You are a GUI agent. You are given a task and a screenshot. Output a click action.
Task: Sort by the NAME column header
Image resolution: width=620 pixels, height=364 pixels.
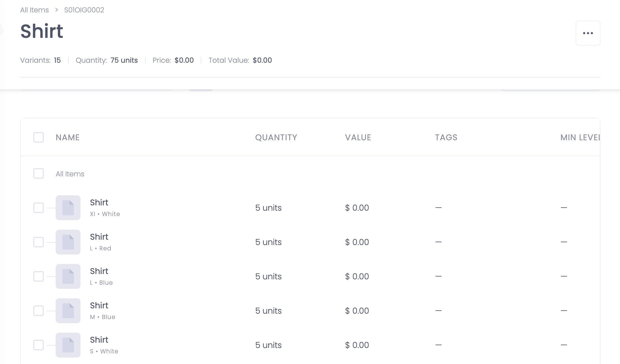(68, 137)
